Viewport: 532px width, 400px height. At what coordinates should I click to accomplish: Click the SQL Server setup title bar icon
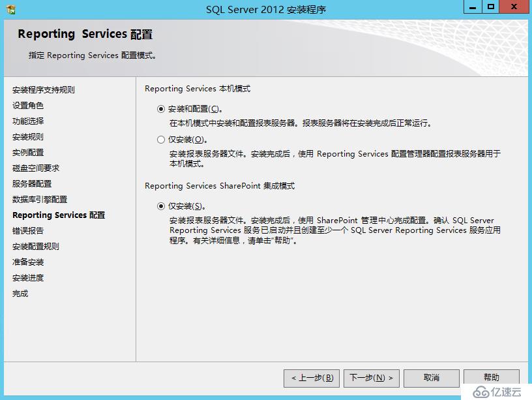[x=11, y=10]
